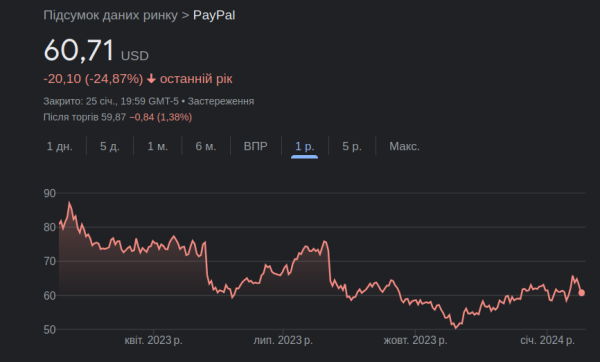The height and width of the screenshot is (362, 600).
Task: Click the '90' y-axis label
Action: pos(50,193)
